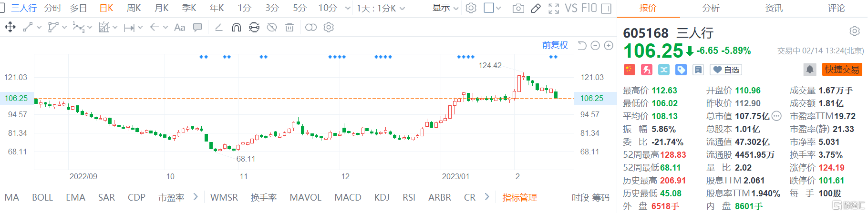Viewport: 868px width, 213px height.
Task: Expand more minute intervals after 10分
Action: pyautogui.click(x=348, y=9)
